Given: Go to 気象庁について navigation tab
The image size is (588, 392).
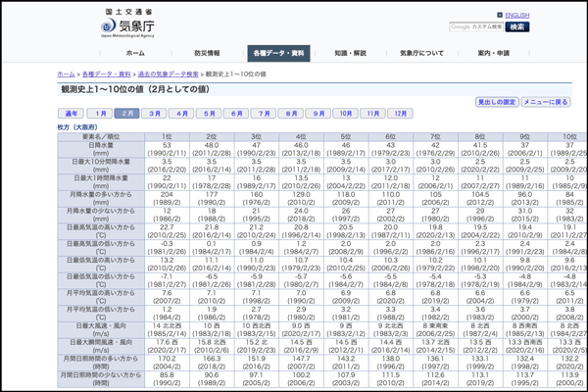Looking at the screenshot, I should pyautogui.click(x=421, y=53).
